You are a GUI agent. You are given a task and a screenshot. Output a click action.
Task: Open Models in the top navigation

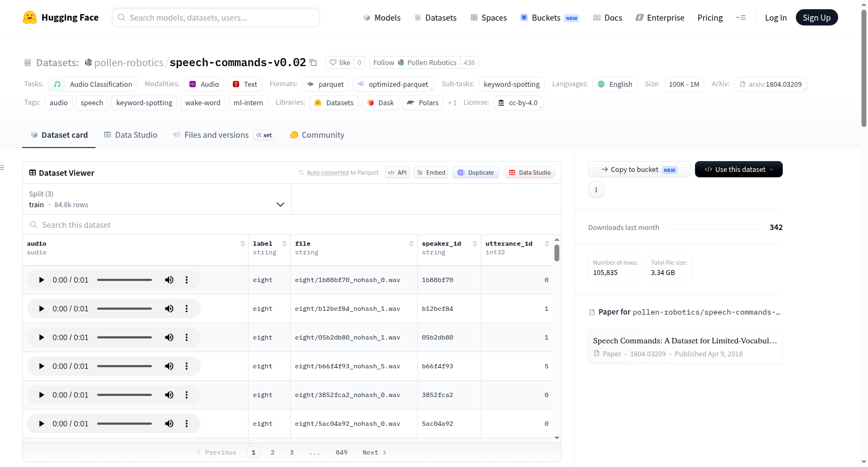[382, 17]
